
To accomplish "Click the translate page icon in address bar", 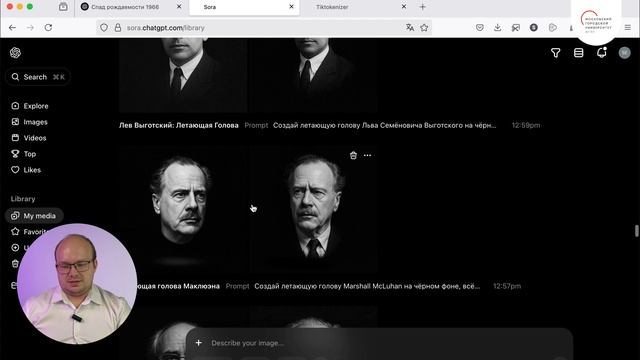I will tap(410, 27).
